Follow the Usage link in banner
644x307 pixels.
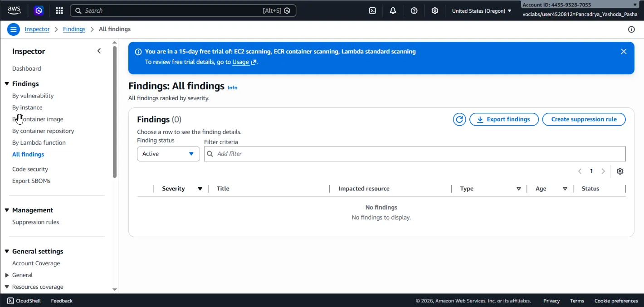244,62
